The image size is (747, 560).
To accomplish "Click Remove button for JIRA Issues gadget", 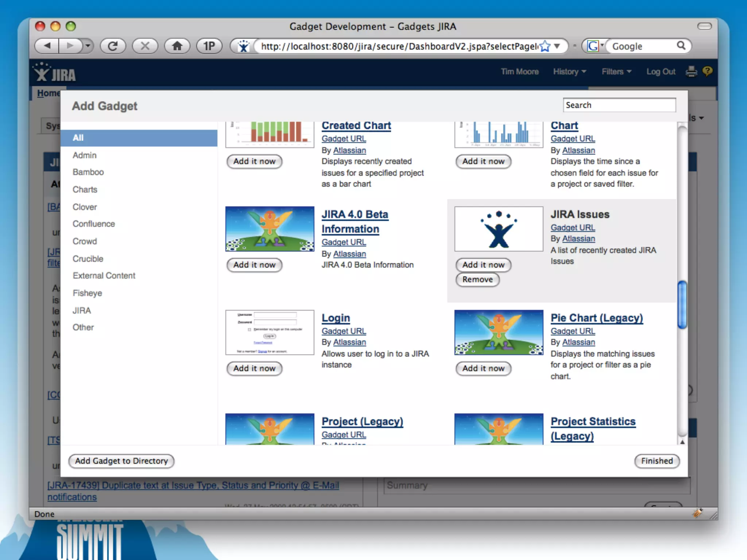I will 477,280.
